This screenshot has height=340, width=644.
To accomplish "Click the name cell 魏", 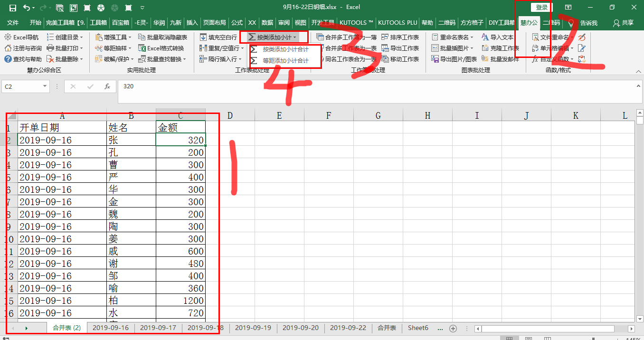I will click(x=131, y=214).
